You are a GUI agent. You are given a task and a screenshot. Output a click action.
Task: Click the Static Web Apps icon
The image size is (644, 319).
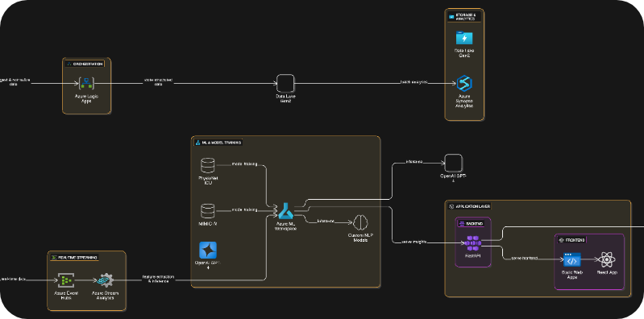[572, 259]
